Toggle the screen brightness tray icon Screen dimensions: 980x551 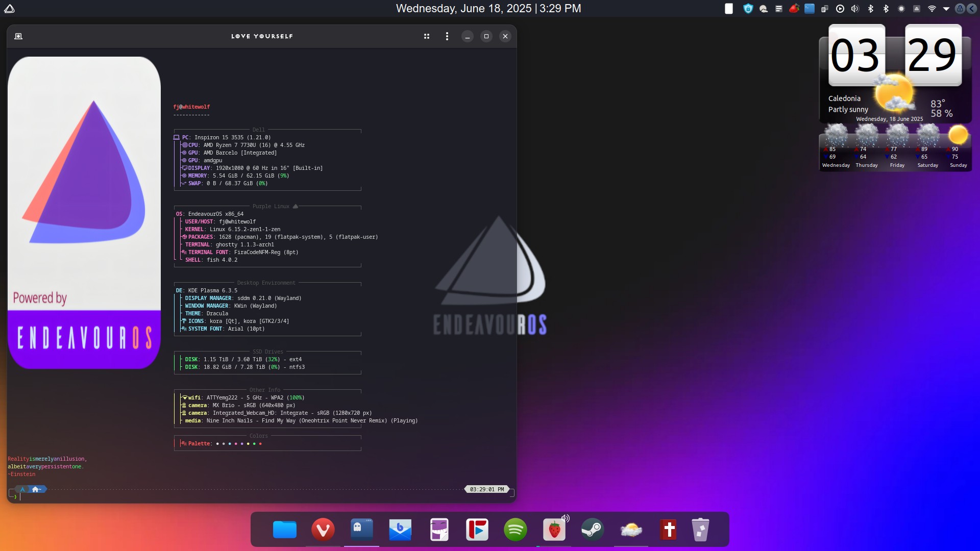(901, 9)
